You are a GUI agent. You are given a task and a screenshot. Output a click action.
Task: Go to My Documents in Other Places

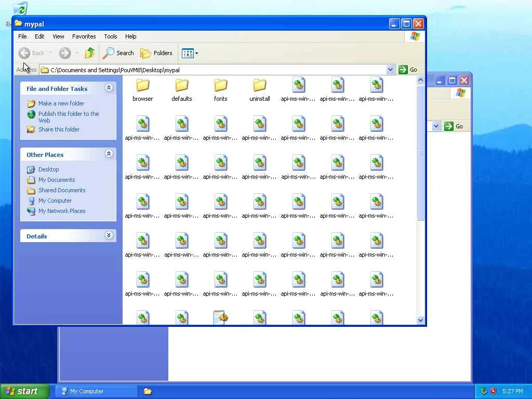point(57,180)
